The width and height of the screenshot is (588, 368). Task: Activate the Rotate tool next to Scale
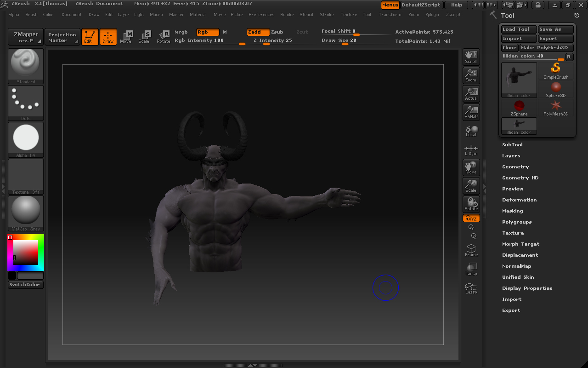[x=164, y=37]
